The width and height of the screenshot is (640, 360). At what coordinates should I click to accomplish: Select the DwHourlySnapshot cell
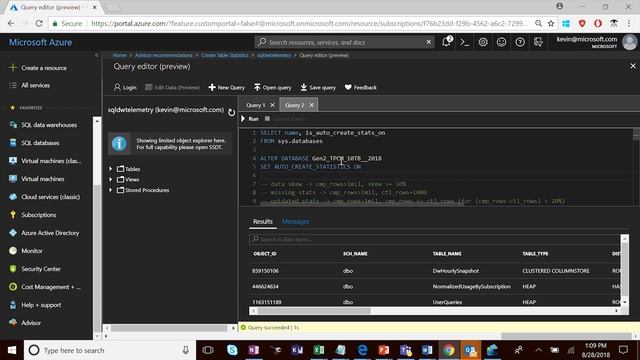point(456,271)
